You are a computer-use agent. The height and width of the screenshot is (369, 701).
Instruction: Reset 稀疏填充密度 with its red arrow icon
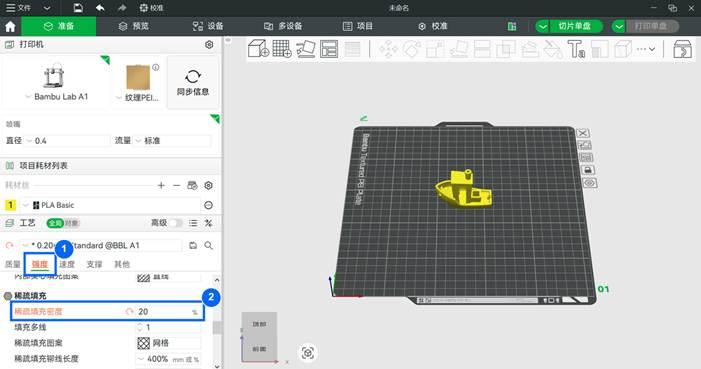click(x=129, y=312)
